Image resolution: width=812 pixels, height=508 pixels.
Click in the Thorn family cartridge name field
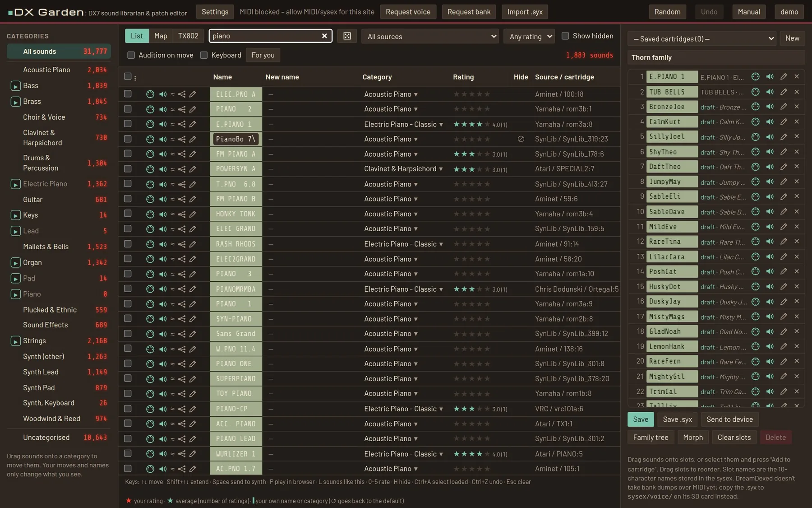[716, 57]
